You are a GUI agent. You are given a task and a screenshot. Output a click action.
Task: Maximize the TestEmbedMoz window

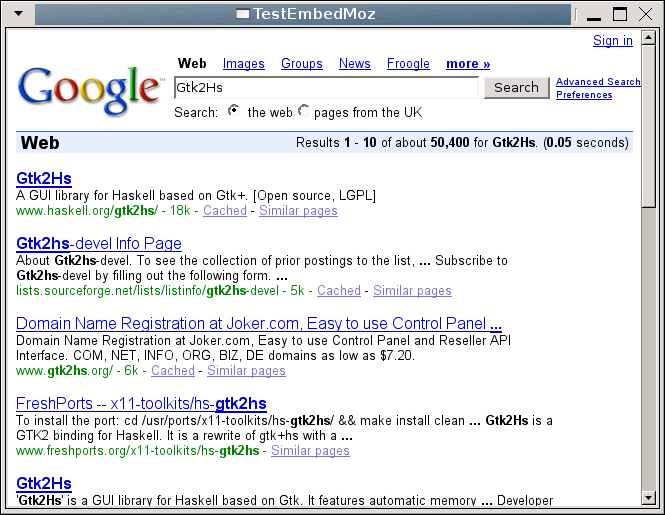[x=620, y=14]
